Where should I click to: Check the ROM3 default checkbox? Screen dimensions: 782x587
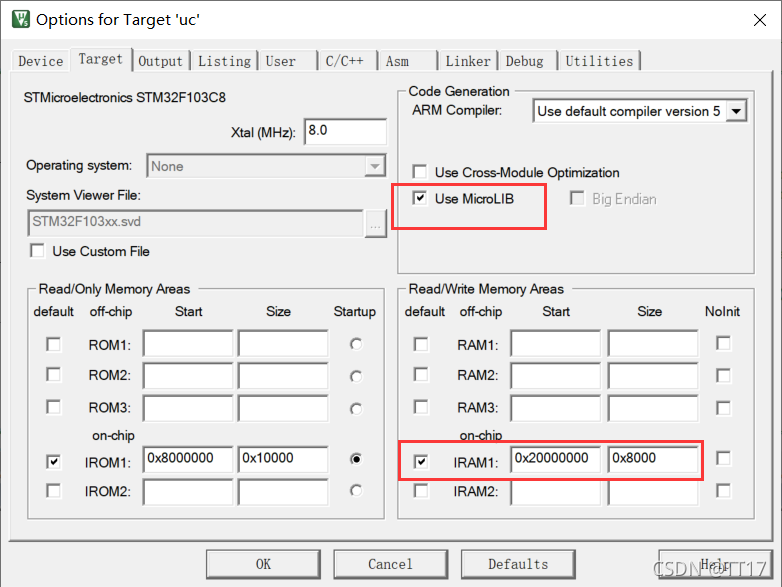[x=53, y=407]
